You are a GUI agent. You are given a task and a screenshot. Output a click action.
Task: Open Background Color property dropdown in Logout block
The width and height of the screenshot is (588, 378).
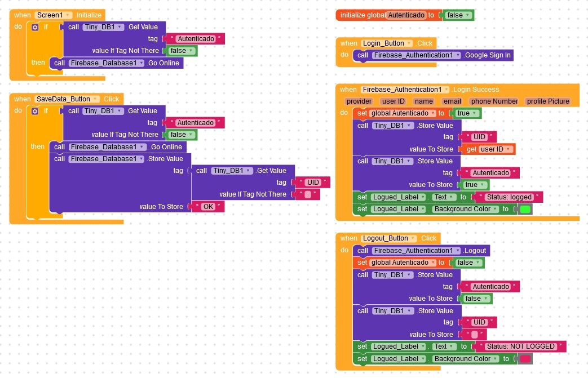[x=465, y=359]
